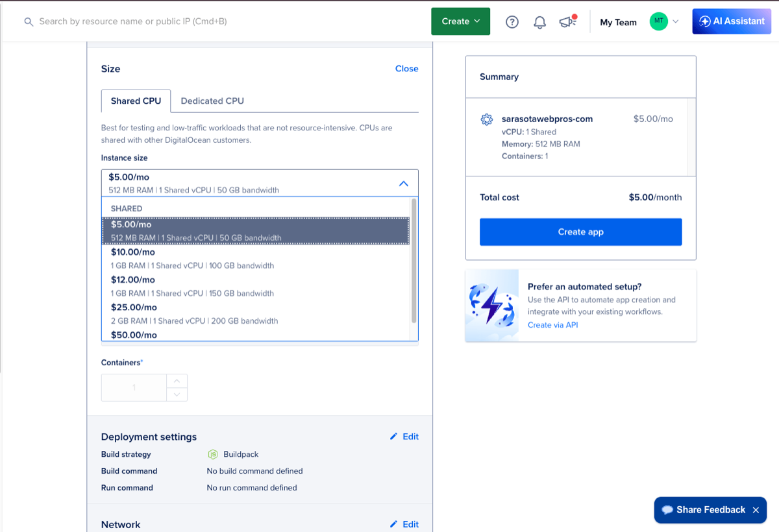Click the Node.js Buildpack icon

click(x=212, y=454)
